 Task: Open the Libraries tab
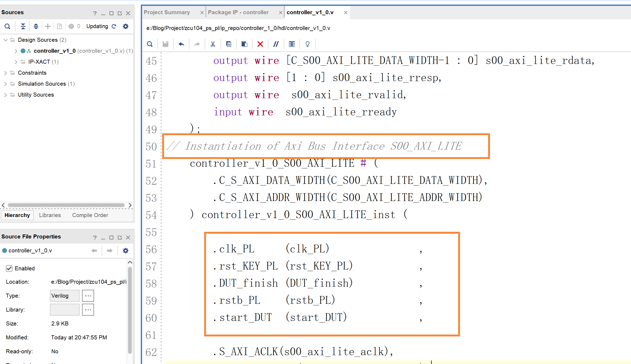click(50, 215)
